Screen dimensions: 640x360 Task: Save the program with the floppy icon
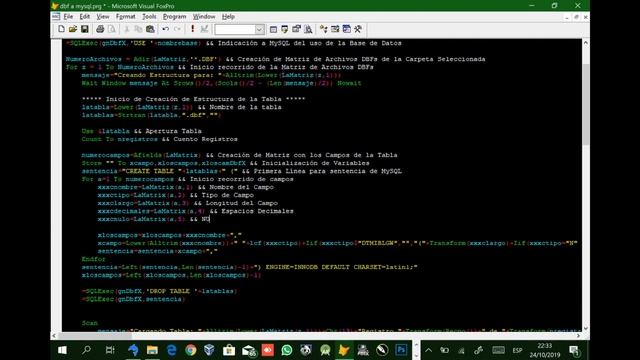(x=84, y=29)
